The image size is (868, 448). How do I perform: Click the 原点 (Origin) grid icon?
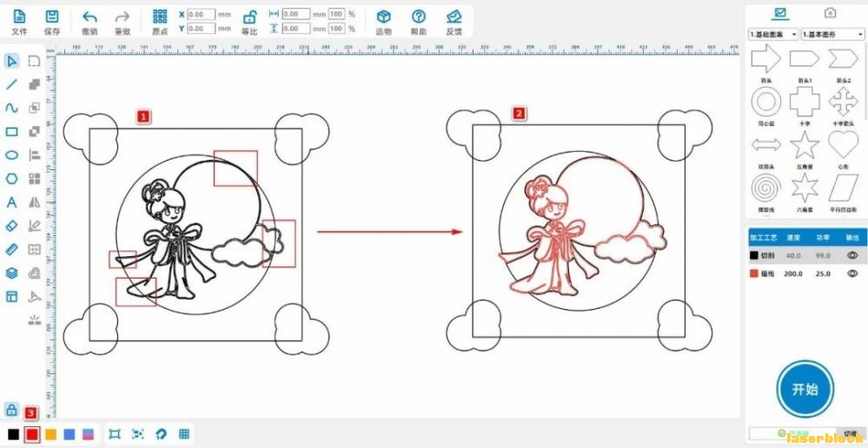(160, 16)
